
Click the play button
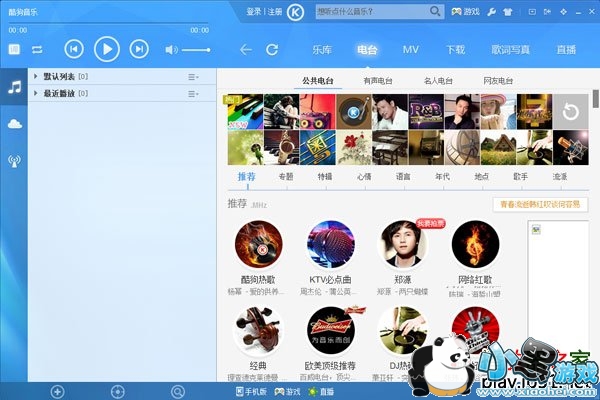coord(107,49)
